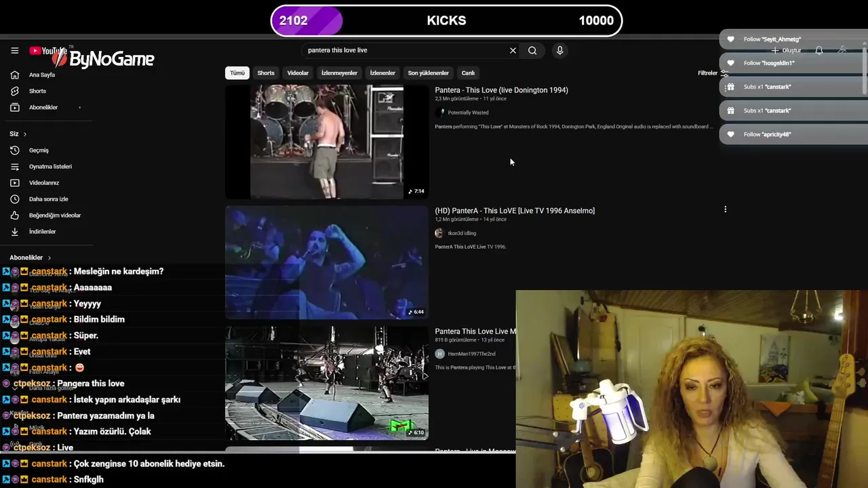The image size is (868, 488).
Task: Click the 'PanterA This LoVE Live TV 1996.' description
Action: pyautogui.click(x=471, y=247)
